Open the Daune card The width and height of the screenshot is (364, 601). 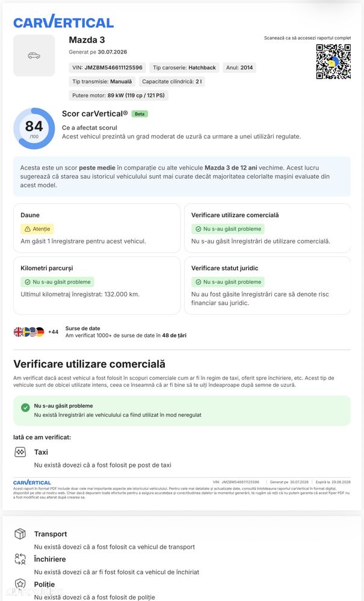pos(97,228)
